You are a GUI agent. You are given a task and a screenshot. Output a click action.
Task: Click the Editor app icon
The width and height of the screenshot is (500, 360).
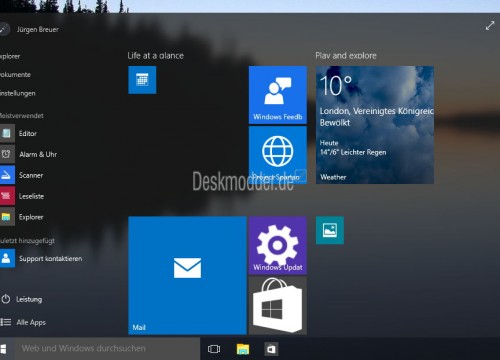coord(7,133)
